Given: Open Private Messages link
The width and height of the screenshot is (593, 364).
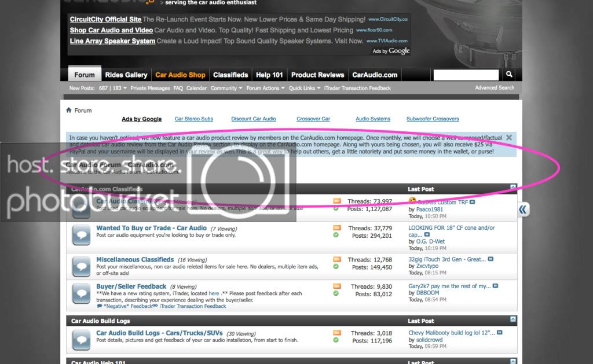Looking at the screenshot, I should click(150, 88).
